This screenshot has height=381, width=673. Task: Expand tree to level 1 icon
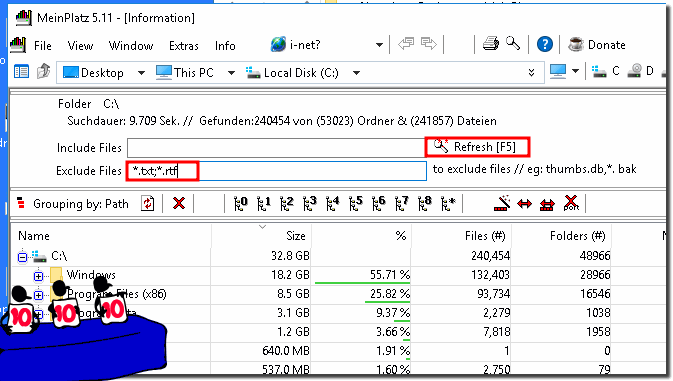click(x=264, y=203)
